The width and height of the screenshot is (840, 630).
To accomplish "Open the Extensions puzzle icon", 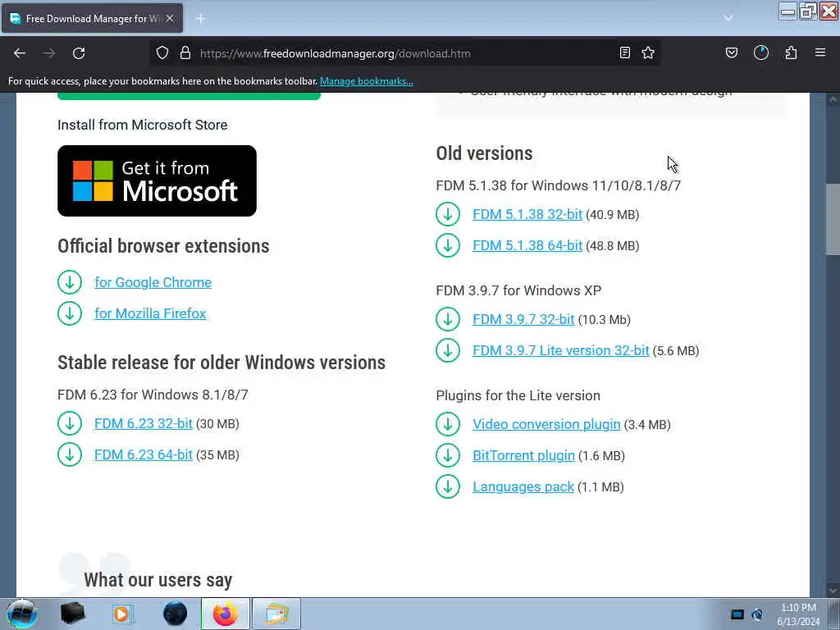I will [x=791, y=52].
